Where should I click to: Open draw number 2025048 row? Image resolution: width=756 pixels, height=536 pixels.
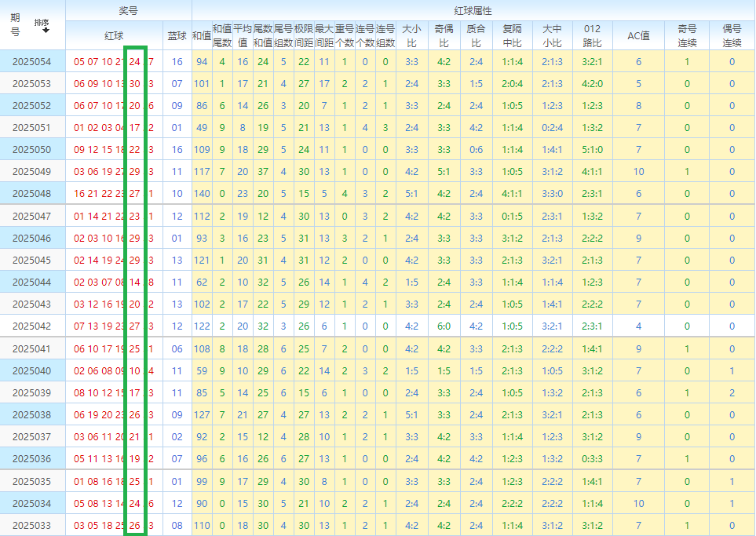(x=31, y=193)
